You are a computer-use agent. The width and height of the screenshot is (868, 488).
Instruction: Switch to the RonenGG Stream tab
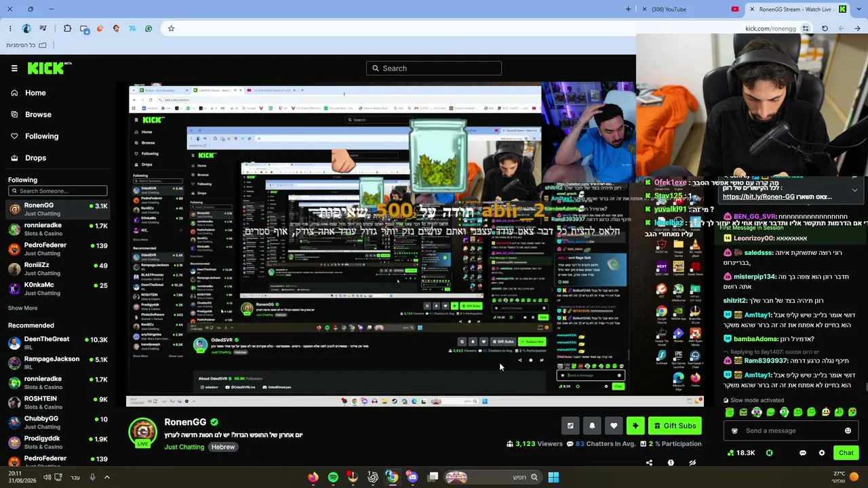(797, 9)
